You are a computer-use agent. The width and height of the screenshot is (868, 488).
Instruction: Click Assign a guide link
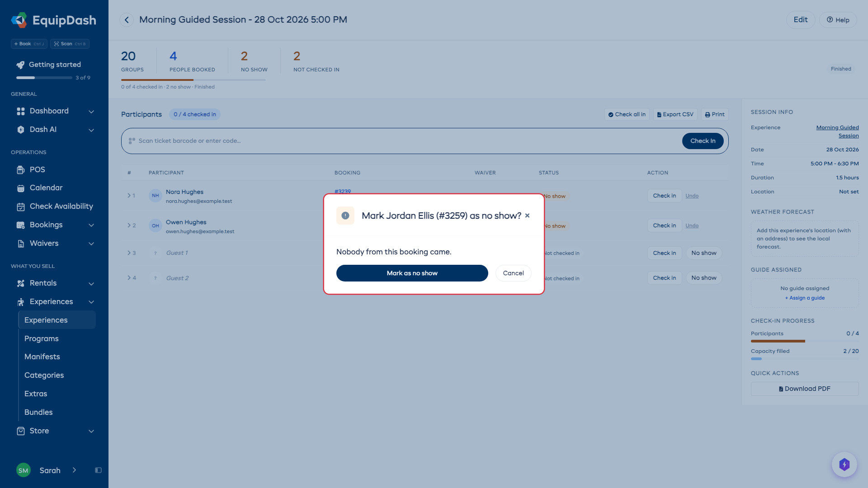pyautogui.click(x=805, y=298)
